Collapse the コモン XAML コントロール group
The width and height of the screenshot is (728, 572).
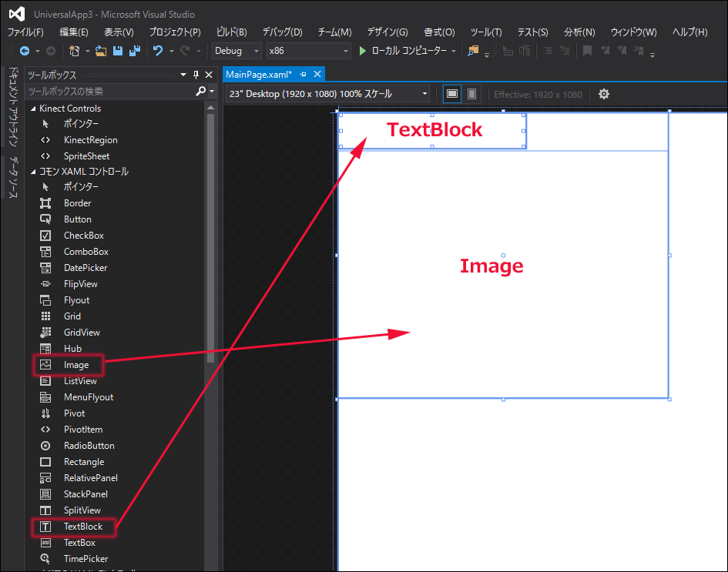click(33, 172)
